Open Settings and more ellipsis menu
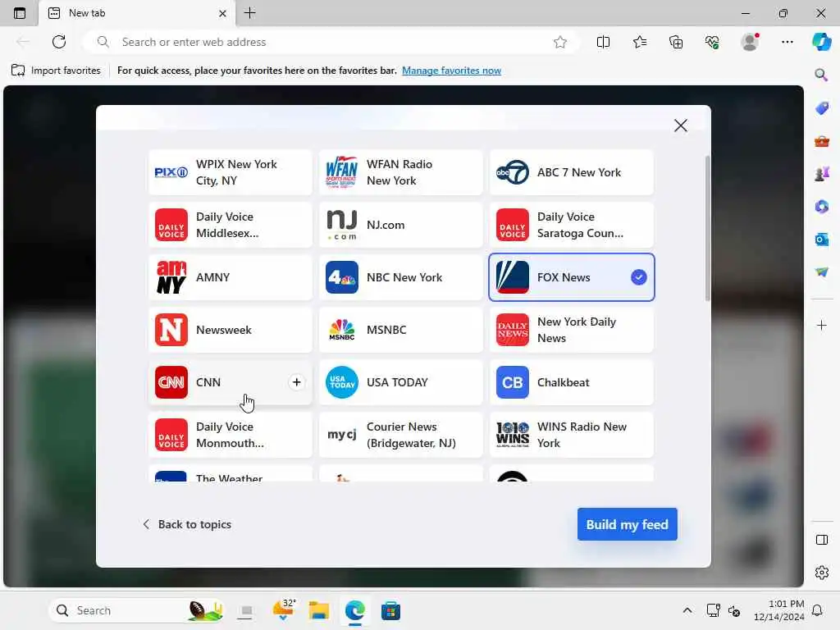Image resolution: width=840 pixels, height=630 pixels. click(787, 42)
